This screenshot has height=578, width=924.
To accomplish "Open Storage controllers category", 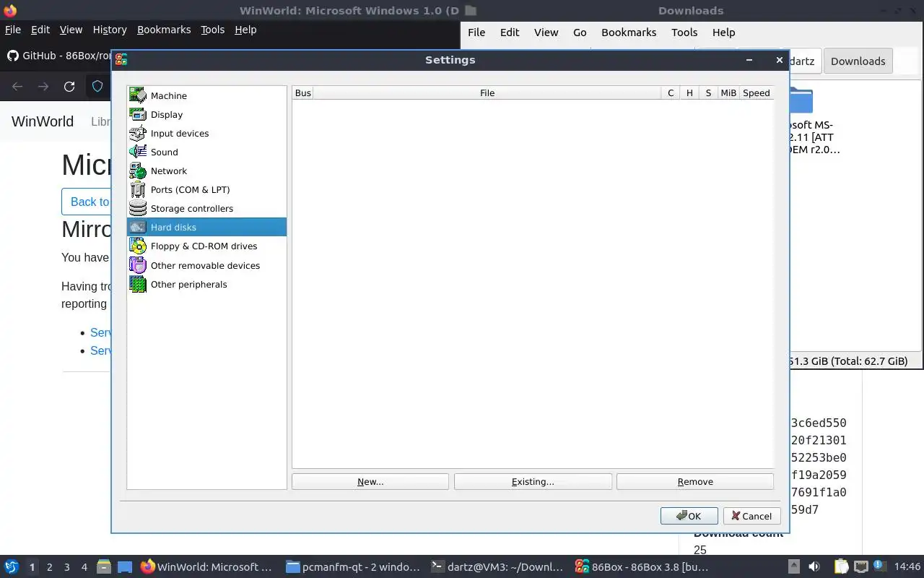I will point(206,208).
